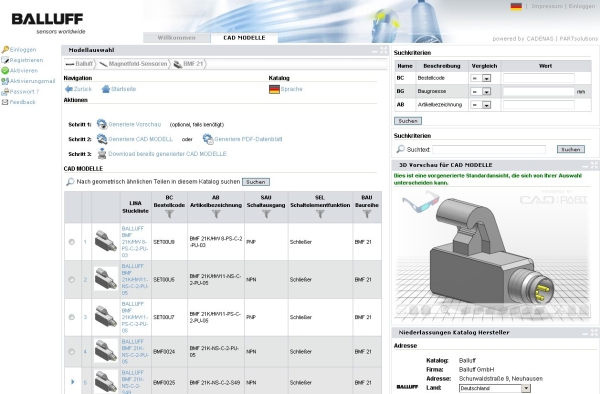The height and width of the screenshot is (394, 600).
Task: Click Suchen button for similar parts search
Action: click(256, 182)
